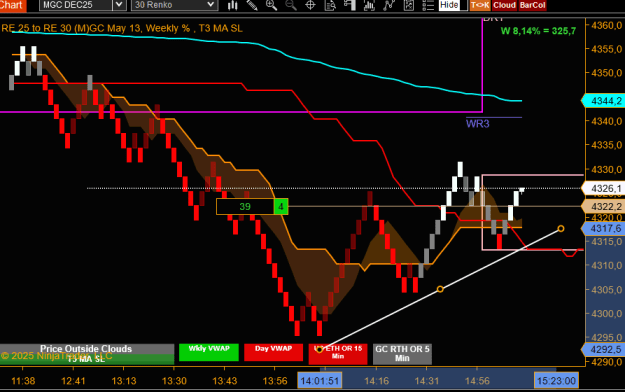Click the 13:30 time axis label
This screenshot has height=392, width=625.
pyautogui.click(x=174, y=381)
